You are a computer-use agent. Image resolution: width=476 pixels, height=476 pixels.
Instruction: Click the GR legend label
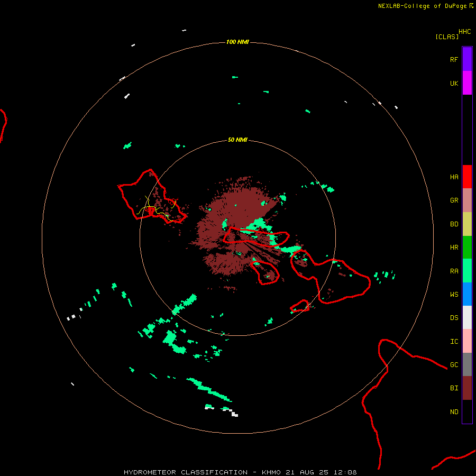(x=454, y=200)
